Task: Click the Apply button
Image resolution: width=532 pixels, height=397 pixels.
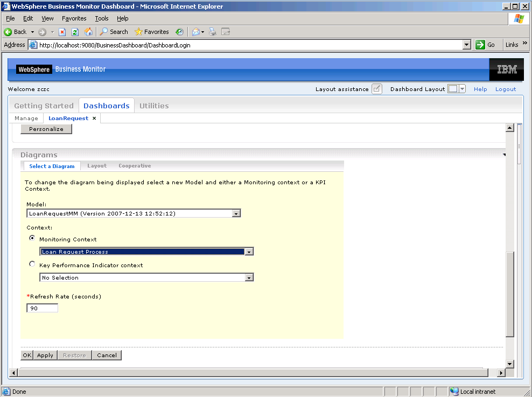Action: tap(45, 356)
